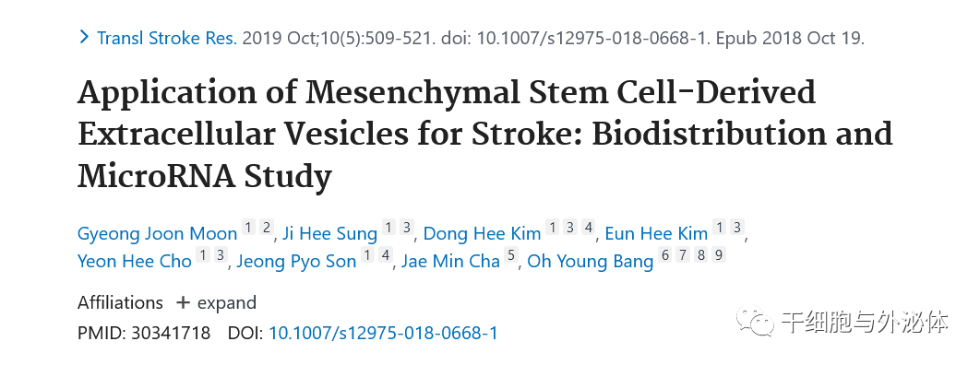Click the plus icon next to expand

(x=183, y=303)
